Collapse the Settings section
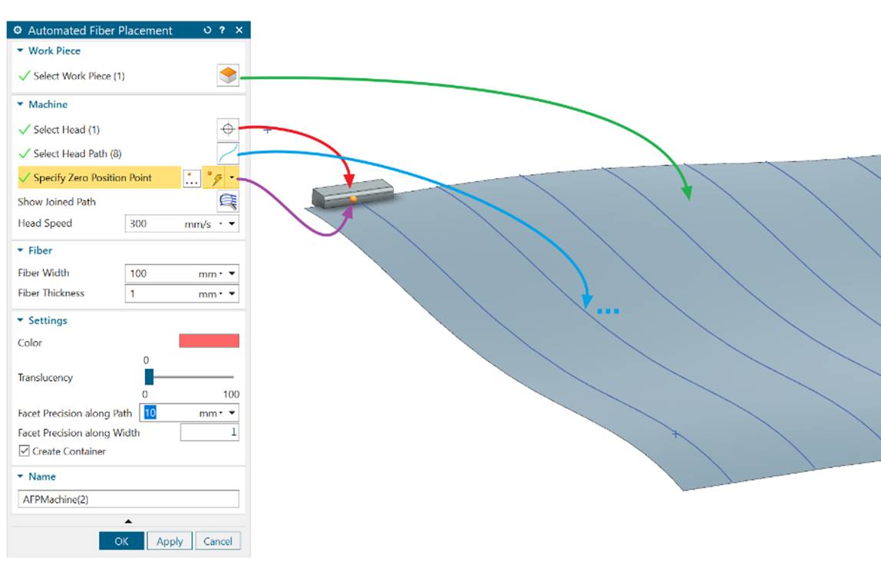881x588 pixels. pyautogui.click(x=21, y=321)
